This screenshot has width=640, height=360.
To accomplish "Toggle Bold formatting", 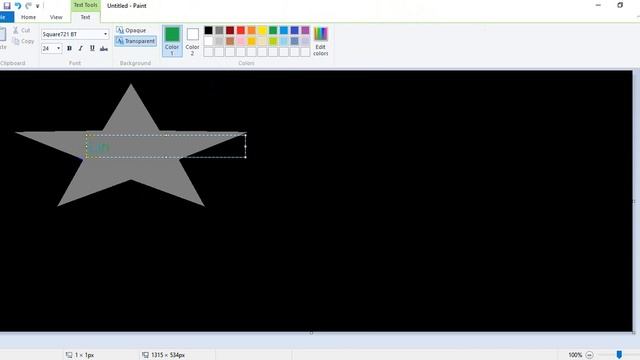I will pos(69,49).
